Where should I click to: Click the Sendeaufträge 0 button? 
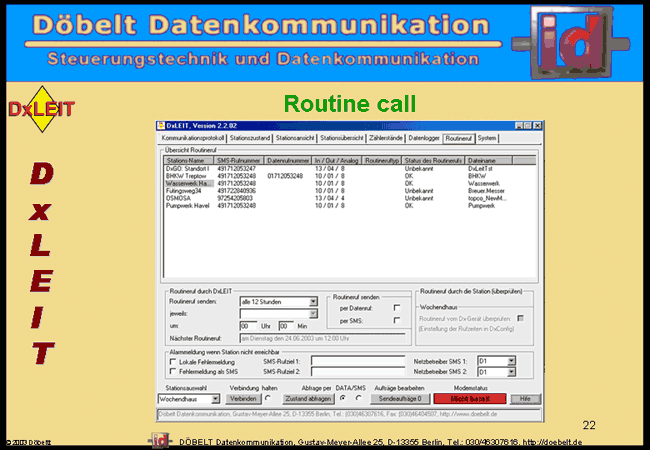(400, 399)
